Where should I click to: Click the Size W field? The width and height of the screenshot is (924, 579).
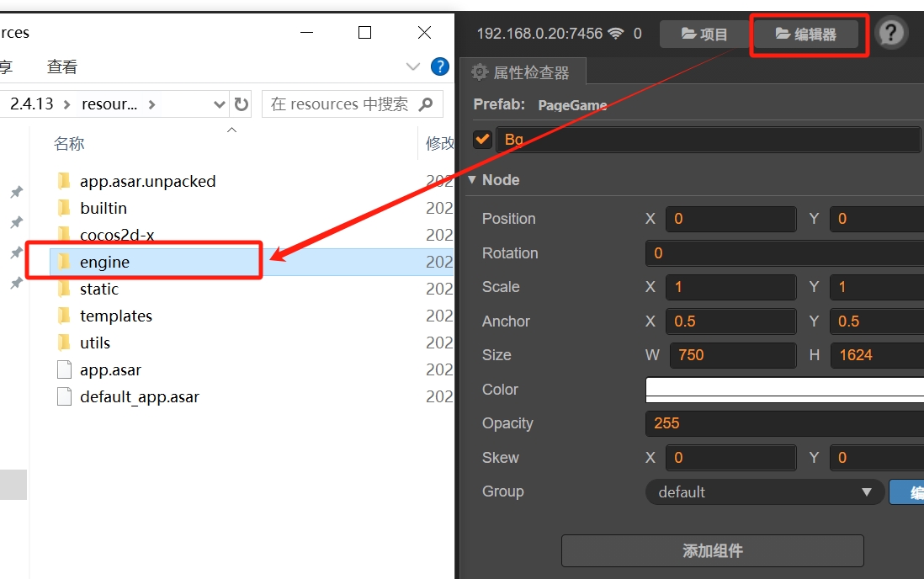coord(733,355)
